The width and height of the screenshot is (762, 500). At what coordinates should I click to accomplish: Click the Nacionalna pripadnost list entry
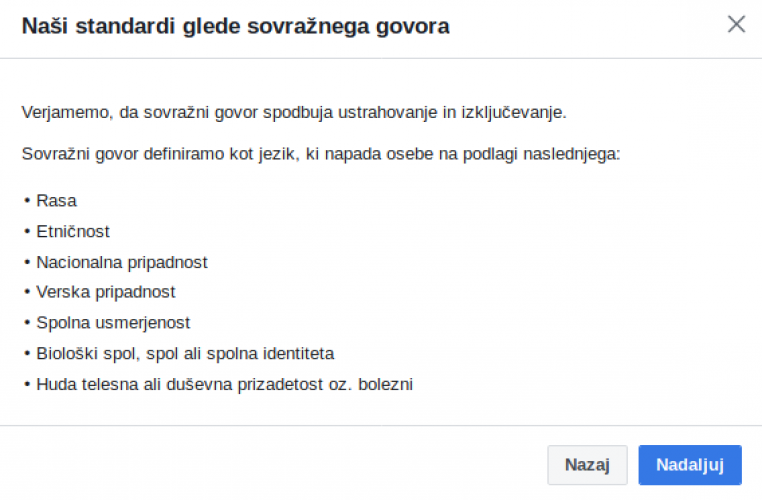122,262
